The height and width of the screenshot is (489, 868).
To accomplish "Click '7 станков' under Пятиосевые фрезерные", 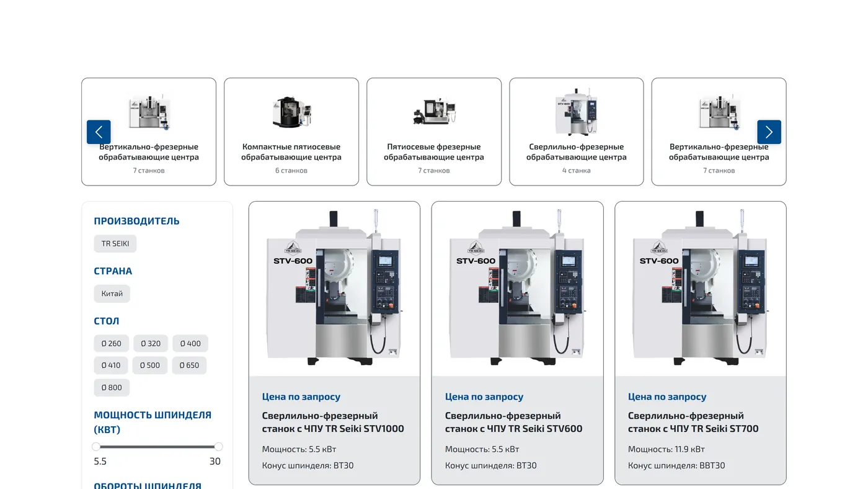I will pos(434,171).
